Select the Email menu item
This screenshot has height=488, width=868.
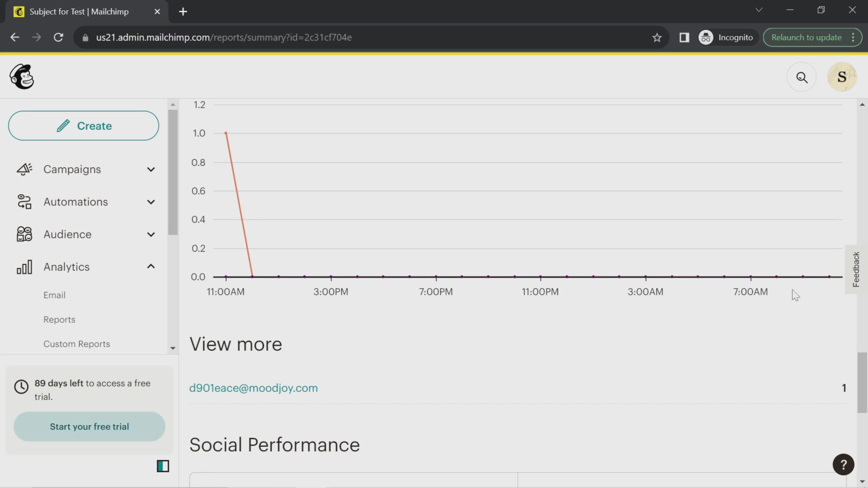point(54,294)
